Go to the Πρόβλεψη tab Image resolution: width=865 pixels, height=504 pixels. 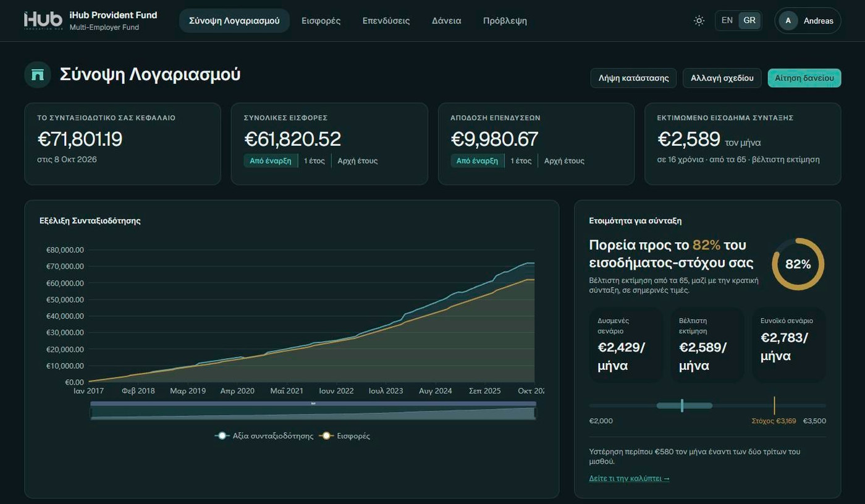pyautogui.click(x=505, y=20)
